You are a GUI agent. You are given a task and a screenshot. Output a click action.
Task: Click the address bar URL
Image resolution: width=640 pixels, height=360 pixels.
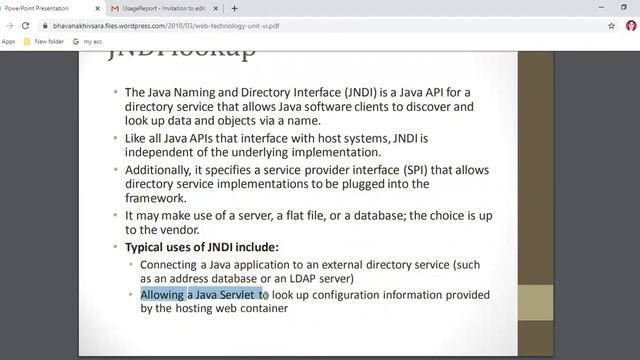pos(166,26)
